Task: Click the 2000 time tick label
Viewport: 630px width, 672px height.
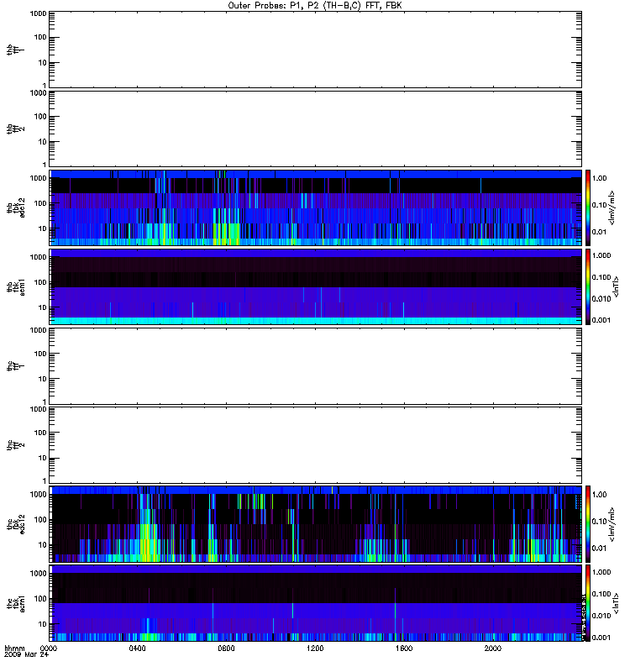Action: 493,648
